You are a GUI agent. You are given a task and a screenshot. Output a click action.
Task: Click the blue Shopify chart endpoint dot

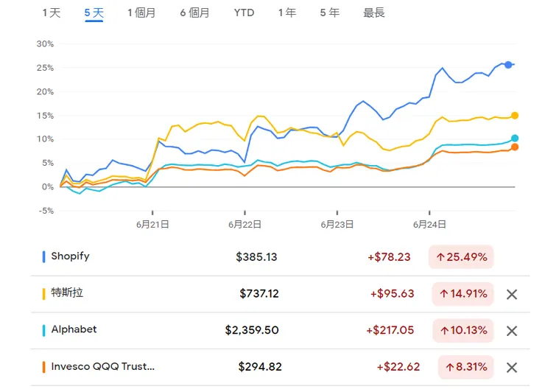pos(508,65)
